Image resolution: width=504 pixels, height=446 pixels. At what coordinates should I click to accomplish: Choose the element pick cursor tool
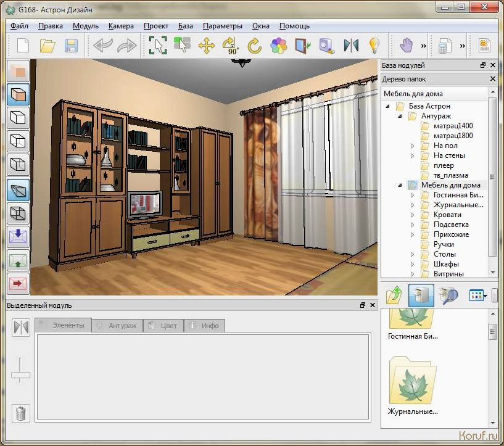pos(182,45)
